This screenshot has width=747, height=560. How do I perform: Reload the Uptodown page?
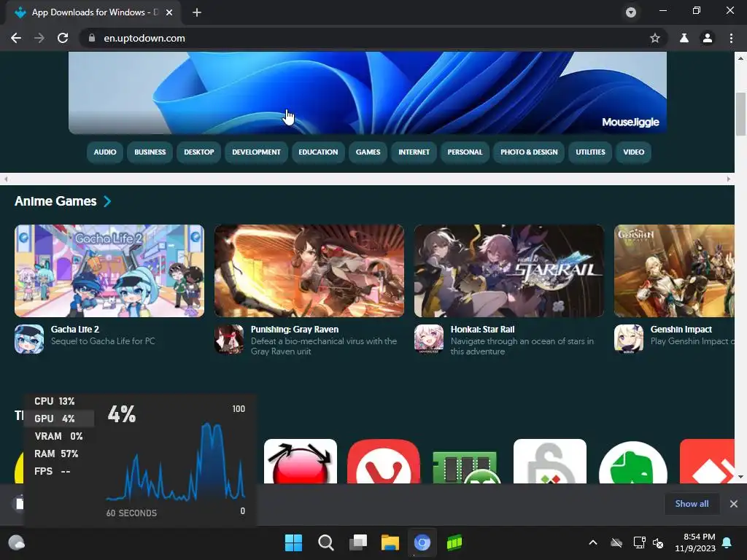pyautogui.click(x=63, y=38)
